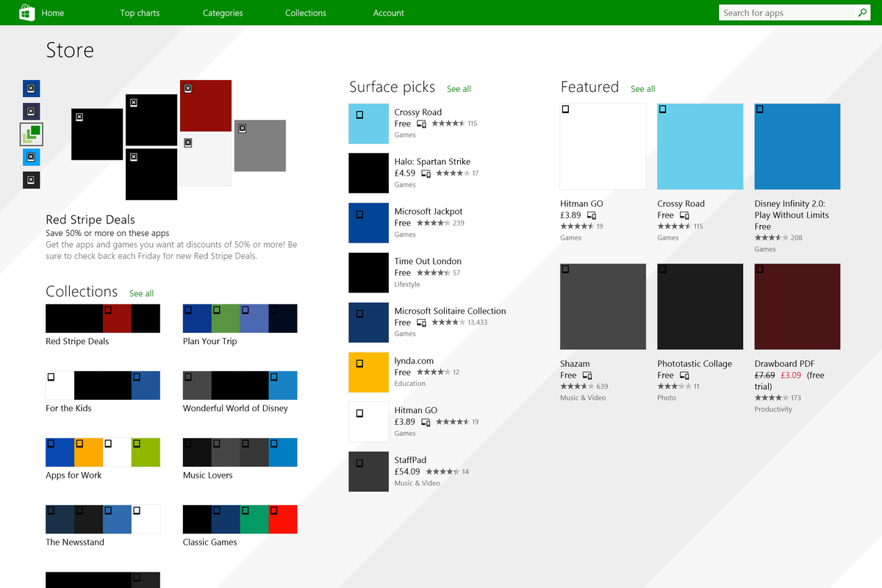Open the Home menu item
Image resolution: width=882 pixels, height=588 pixels.
53,12
